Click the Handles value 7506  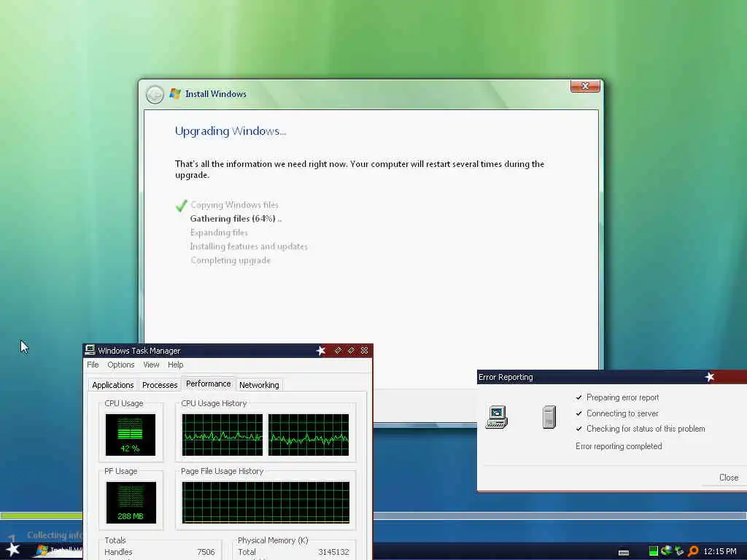206,552
